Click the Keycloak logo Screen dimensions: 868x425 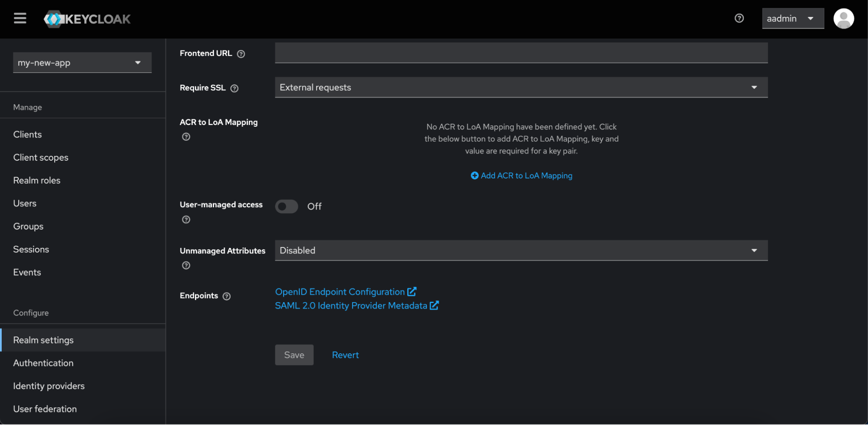(x=87, y=19)
